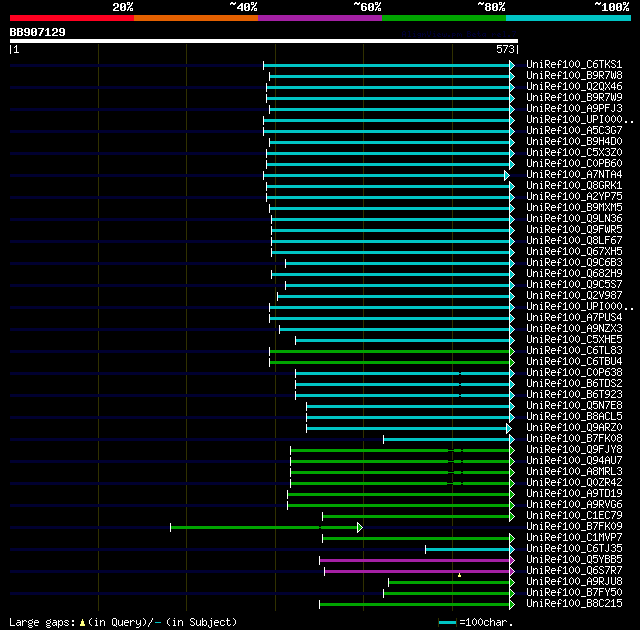Click the yellow gap marker under UniRef100_Q6S7R7 bar

pos(459,575)
